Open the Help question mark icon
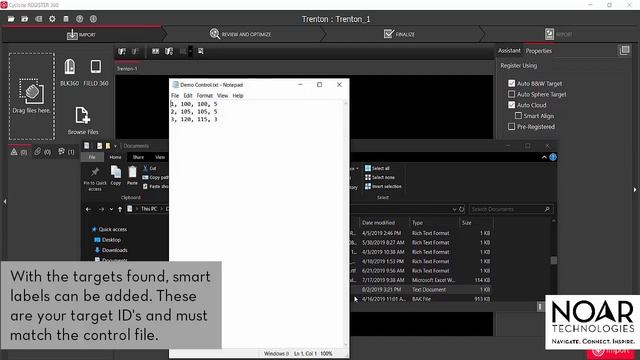 pyautogui.click(x=80, y=19)
